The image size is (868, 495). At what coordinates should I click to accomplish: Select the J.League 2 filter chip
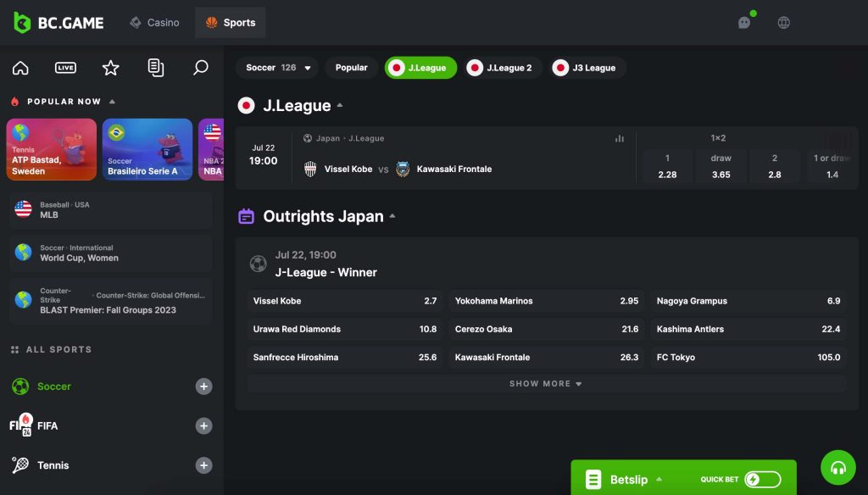click(504, 68)
